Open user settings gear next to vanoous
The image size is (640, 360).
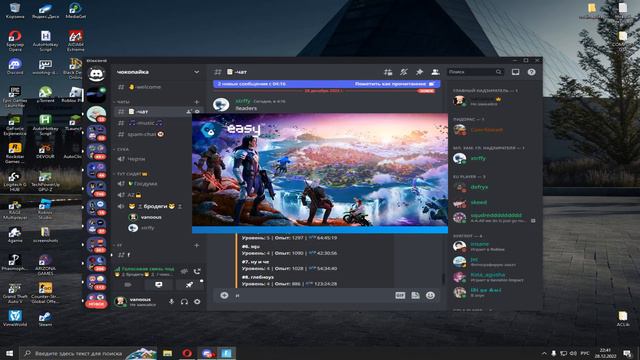coord(197,302)
